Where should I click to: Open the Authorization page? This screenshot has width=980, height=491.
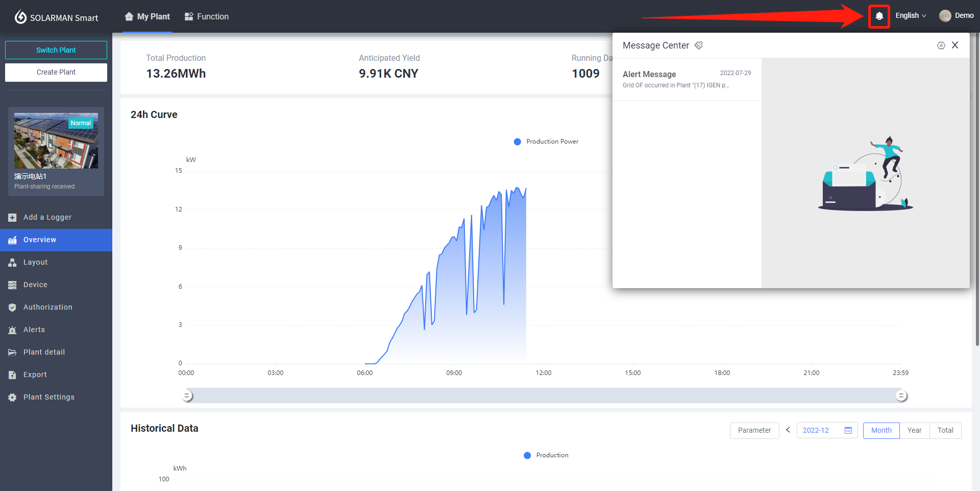[x=56, y=307]
